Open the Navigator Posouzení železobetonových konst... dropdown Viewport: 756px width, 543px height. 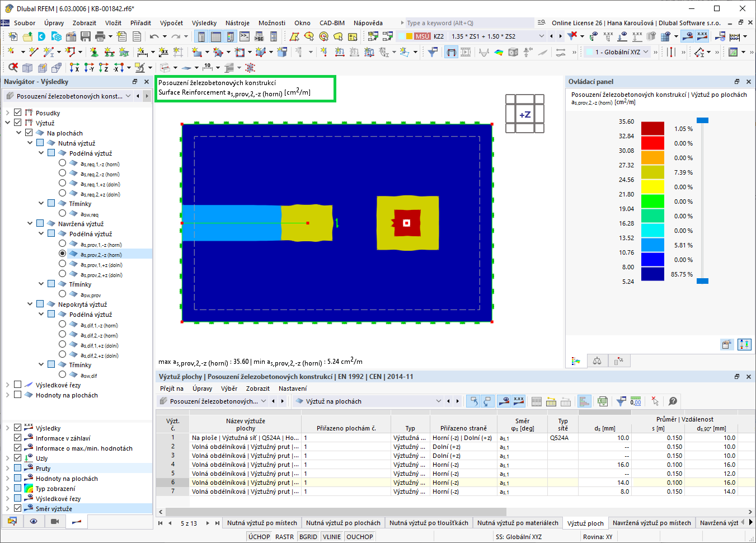(x=128, y=96)
